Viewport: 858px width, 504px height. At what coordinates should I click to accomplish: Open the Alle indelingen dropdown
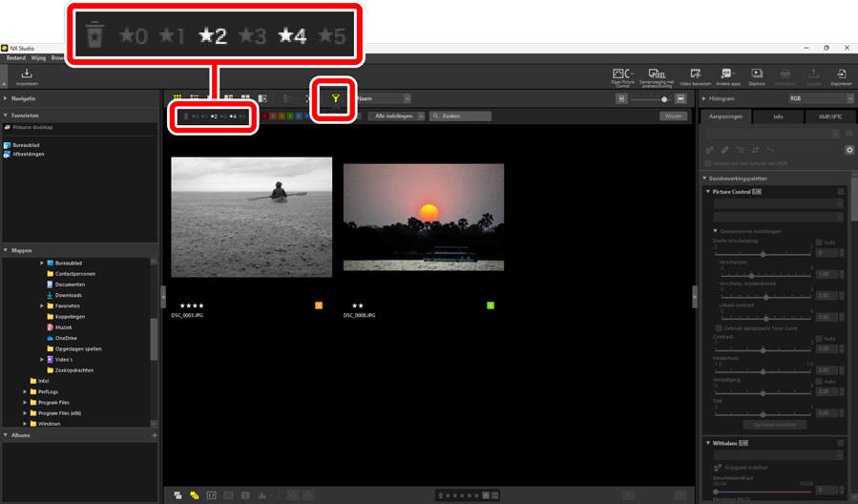click(394, 116)
